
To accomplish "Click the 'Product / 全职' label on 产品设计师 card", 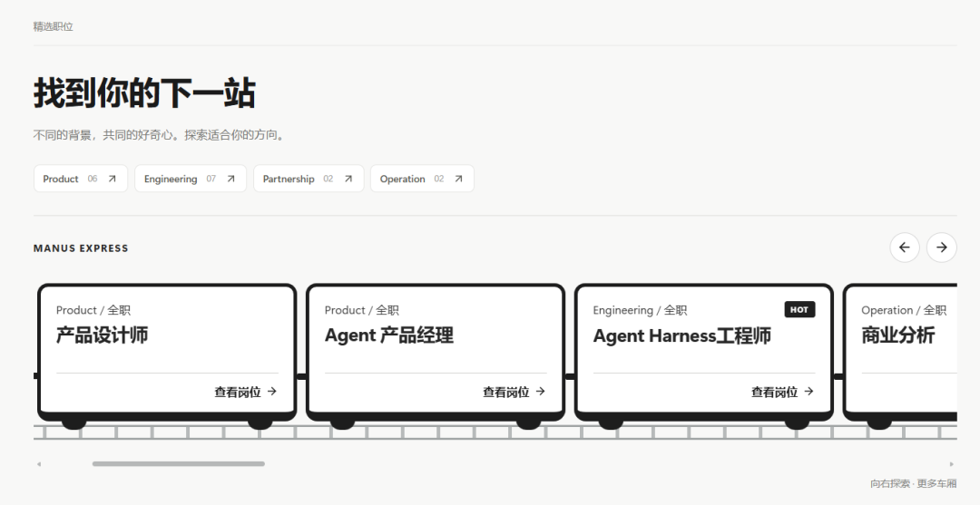I will coord(93,309).
